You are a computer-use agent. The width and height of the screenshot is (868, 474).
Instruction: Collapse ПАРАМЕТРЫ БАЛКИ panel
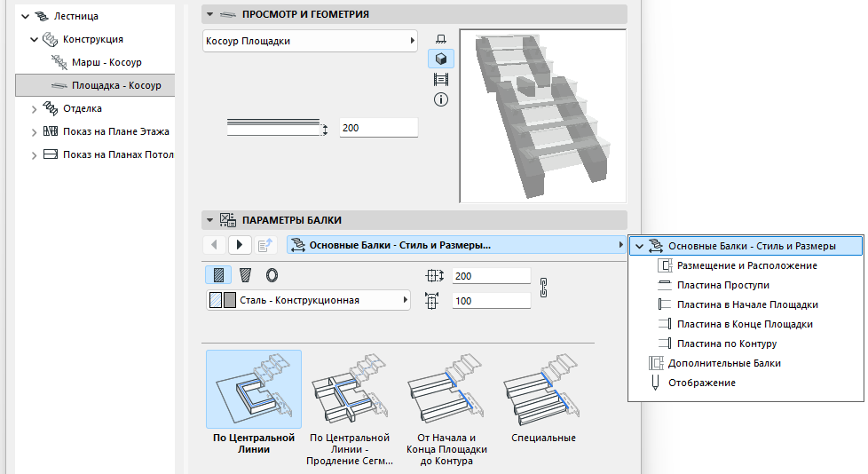coord(209,220)
